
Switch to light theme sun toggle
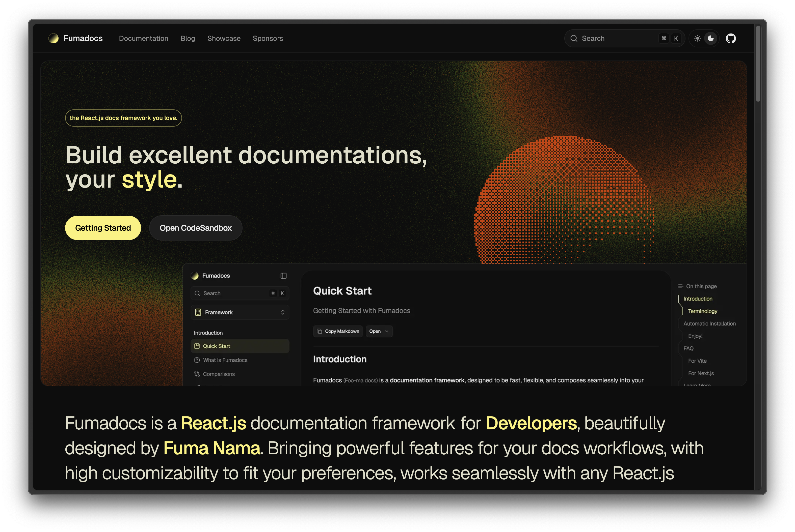pos(697,38)
